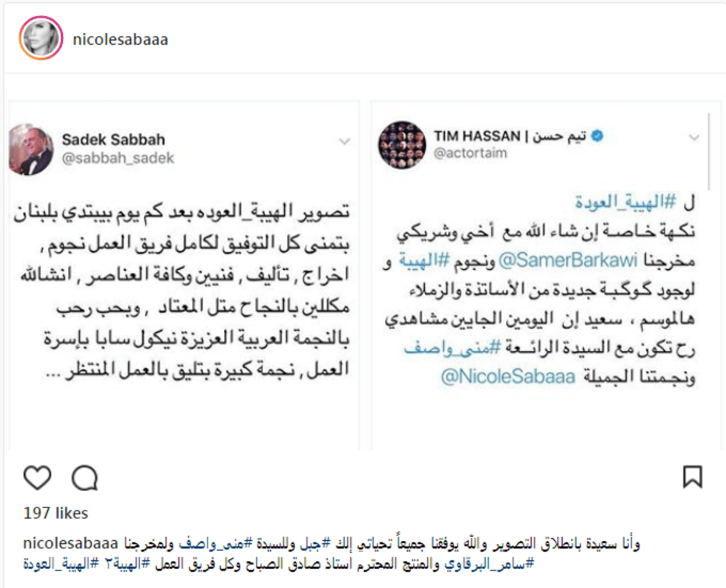Open comments with the speech bubble icon
This screenshot has height=588, width=726.
(85, 478)
